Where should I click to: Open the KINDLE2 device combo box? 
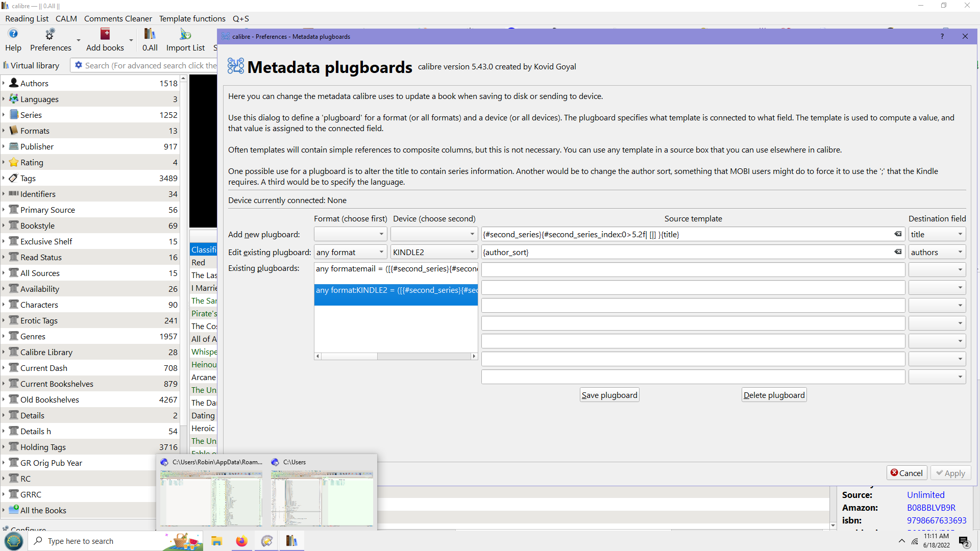(x=434, y=252)
